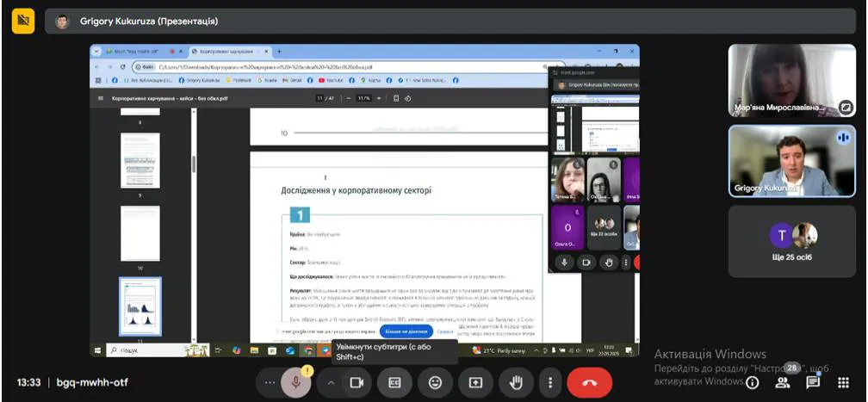
Task: Click the present screen icon
Action: (x=475, y=382)
